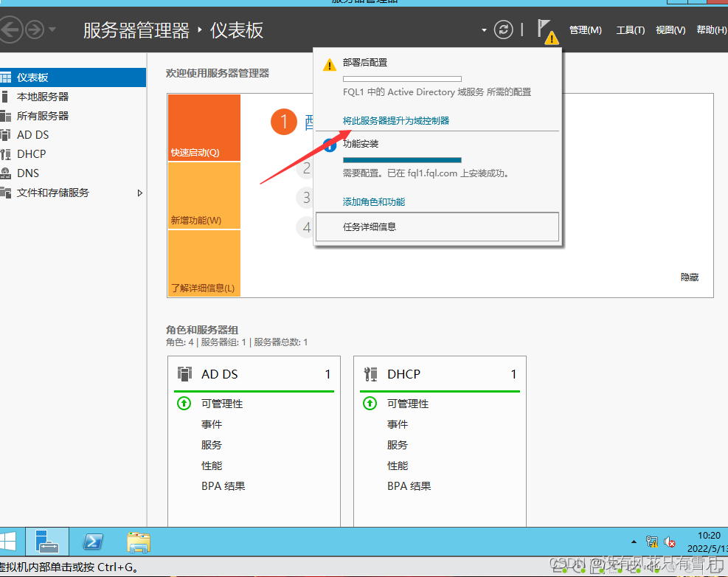Click the refresh icon in header
The image size is (728, 577).
pyautogui.click(x=503, y=30)
